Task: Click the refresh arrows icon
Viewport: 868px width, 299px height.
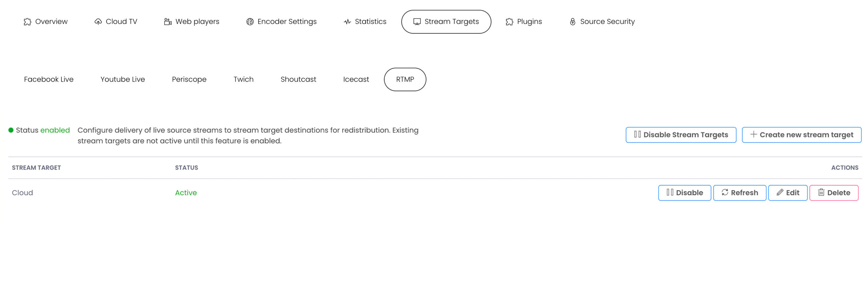Action: 725,192
